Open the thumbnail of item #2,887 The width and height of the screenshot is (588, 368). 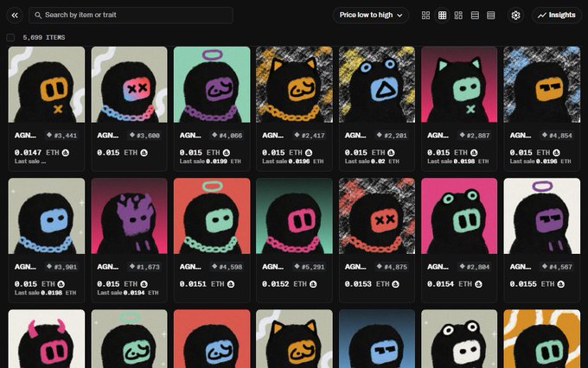pos(459,85)
